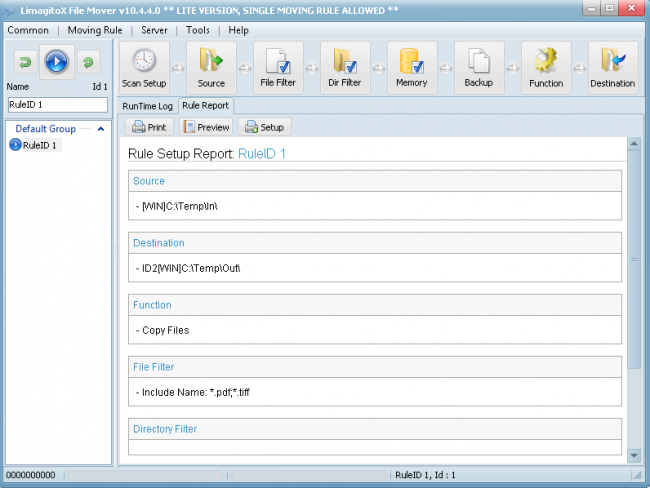Click arrow between Memory and Backup

[446, 68]
